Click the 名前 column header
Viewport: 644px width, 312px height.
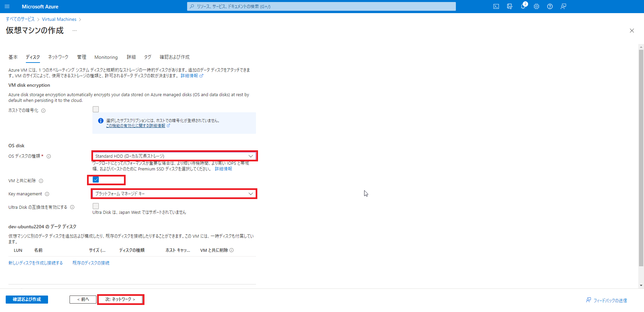coord(38,250)
